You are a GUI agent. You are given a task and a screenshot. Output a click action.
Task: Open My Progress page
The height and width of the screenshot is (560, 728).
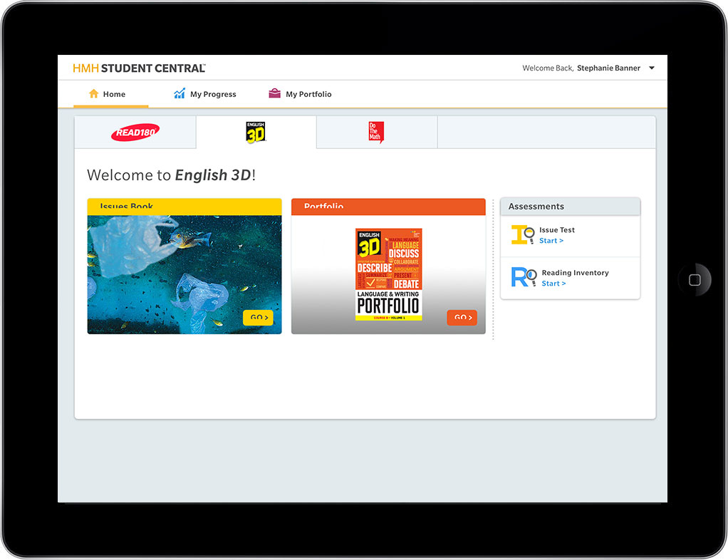[x=204, y=94]
